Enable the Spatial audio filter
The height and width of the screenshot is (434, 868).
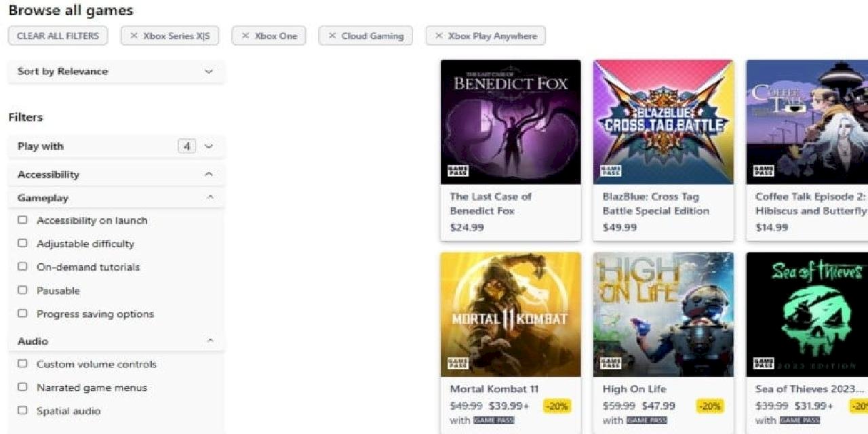click(x=22, y=410)
